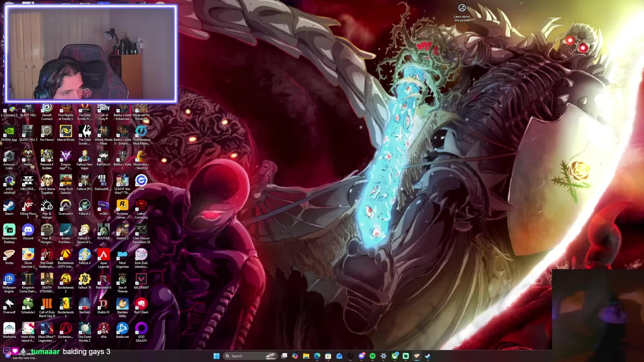Click the Slime Rancher 2 icon

point(28,259)
